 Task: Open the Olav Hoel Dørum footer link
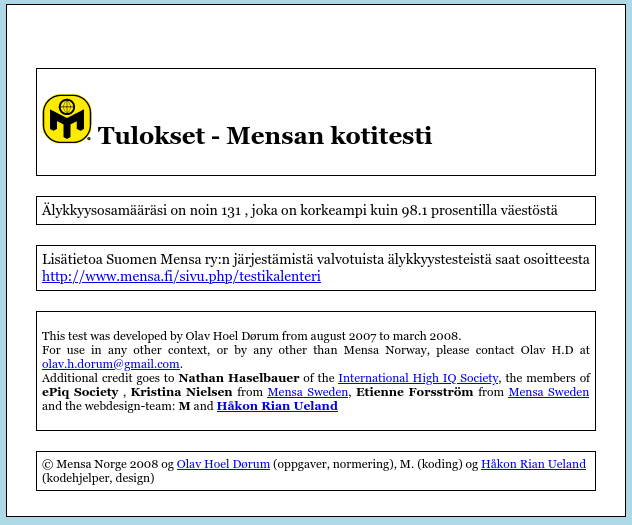(223, 464)
